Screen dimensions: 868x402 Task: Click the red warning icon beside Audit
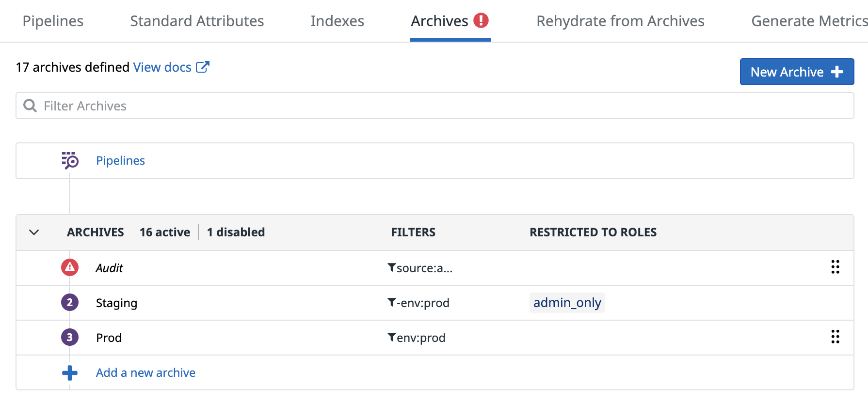tap(70, 267)
